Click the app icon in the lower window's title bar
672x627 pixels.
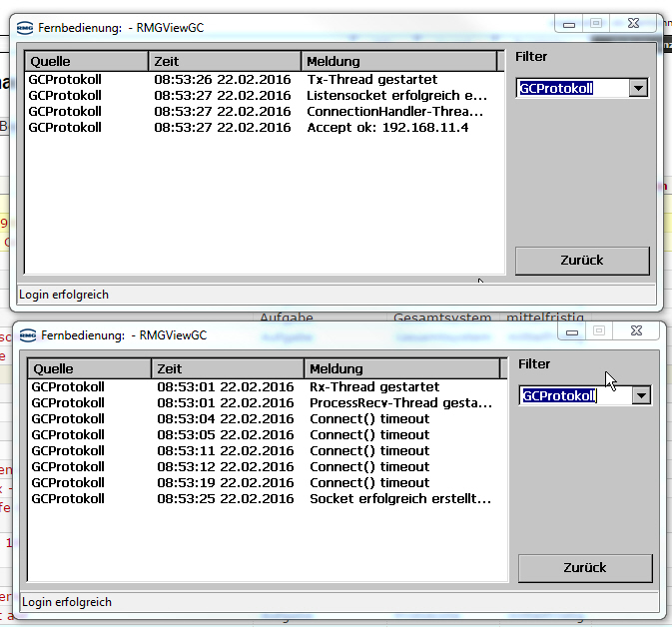pos(27,334)
